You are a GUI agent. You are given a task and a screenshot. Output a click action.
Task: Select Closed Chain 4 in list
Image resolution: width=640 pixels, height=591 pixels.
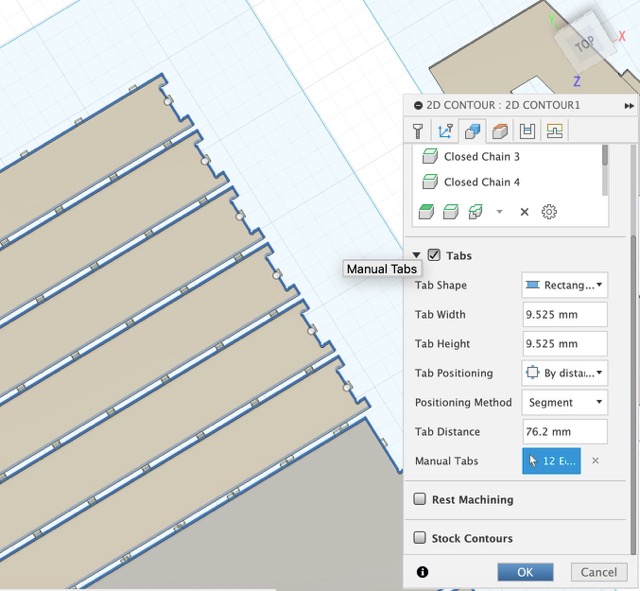point(481,182)
